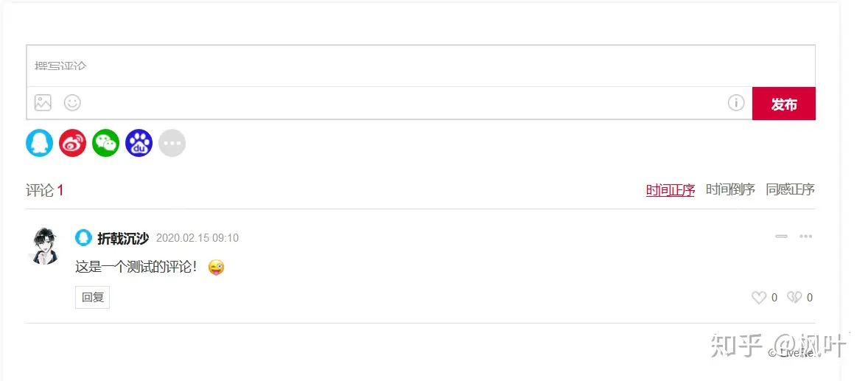Image resolution: width=868 pixels, height=381 pixels.
Task: Submit the comment with 发布 button
Action: point(784,104)
